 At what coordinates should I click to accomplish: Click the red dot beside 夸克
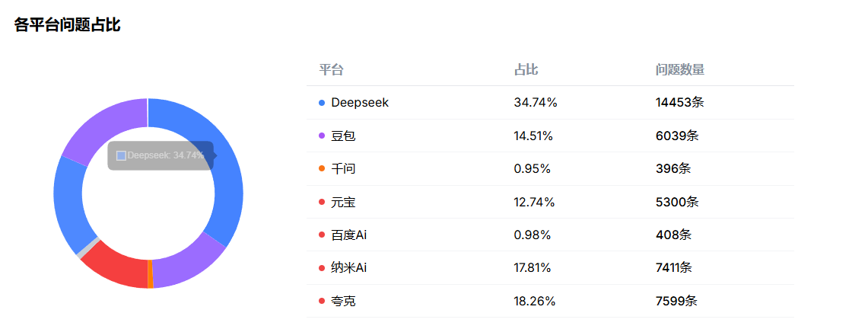322,302
